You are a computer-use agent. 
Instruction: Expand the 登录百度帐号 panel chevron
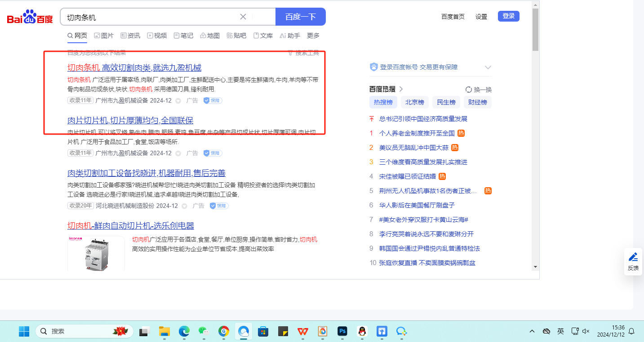pyautogui.click(x=488, y=67)
